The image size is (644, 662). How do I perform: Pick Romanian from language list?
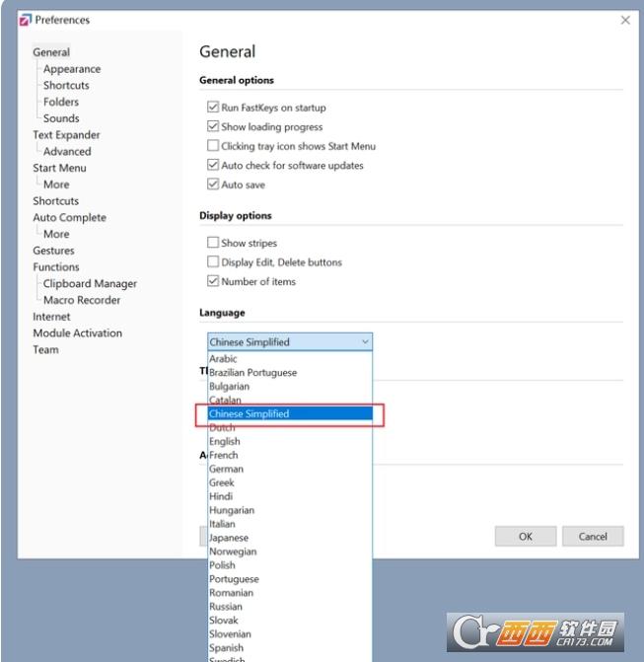pyautogui.click(x=290, y=593)
